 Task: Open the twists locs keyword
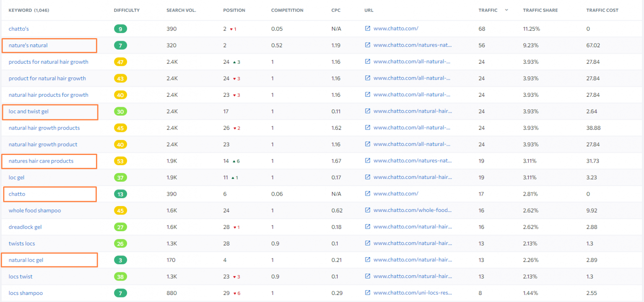coord(22,243)
